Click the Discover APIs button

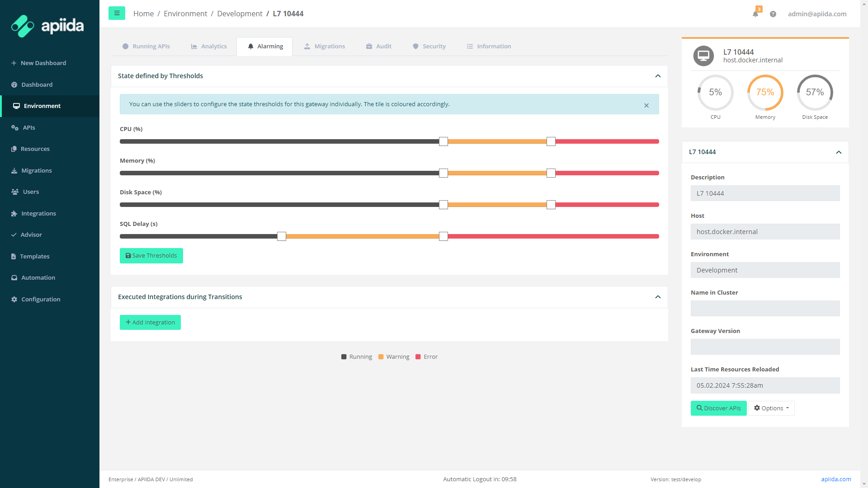(x=718, y=408)
